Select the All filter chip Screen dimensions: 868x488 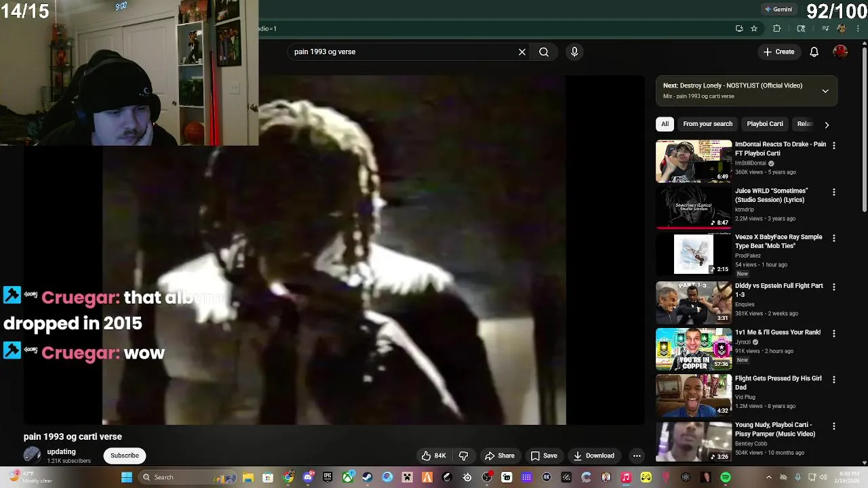[665, 124]
